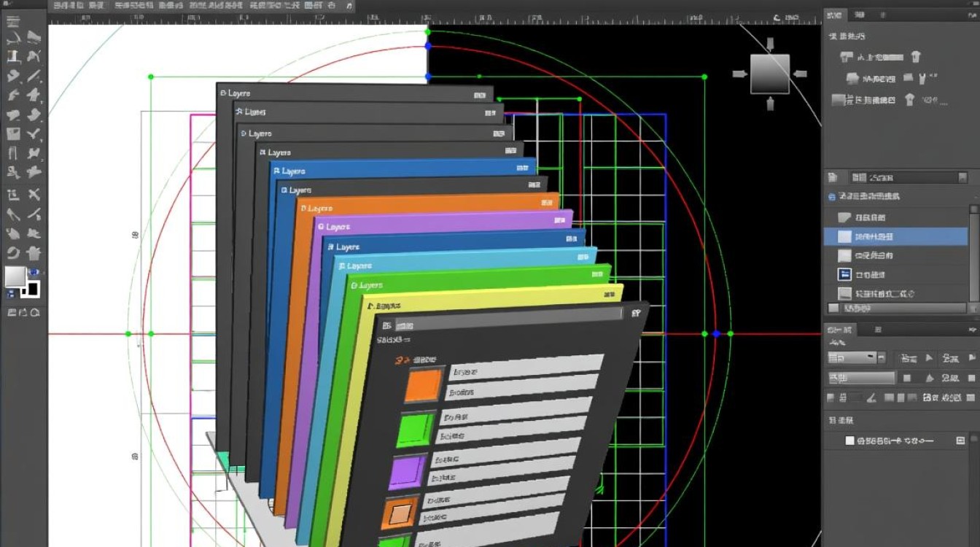Click the purple swatch in the front panel

pos(407,471)
